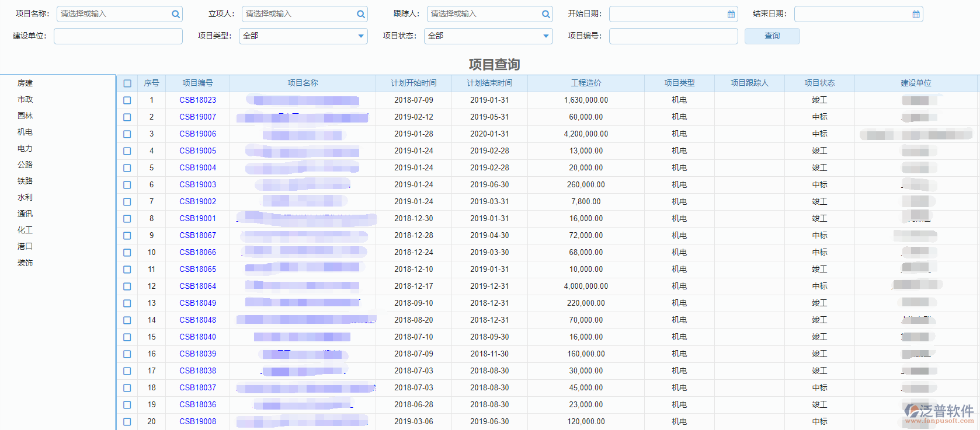
Task: Select 装饰 category in left sidebar
Action: point(25,263)
